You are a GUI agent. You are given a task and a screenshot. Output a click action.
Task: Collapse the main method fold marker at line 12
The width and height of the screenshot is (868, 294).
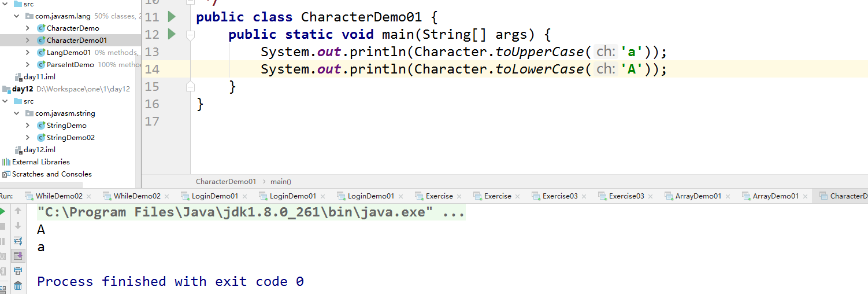pyautogui.click(x=190, y=35)
